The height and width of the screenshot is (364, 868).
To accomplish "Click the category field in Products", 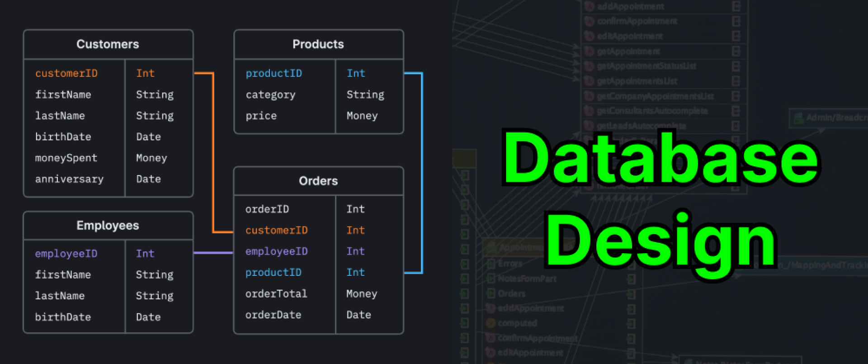I will (270, 95).
